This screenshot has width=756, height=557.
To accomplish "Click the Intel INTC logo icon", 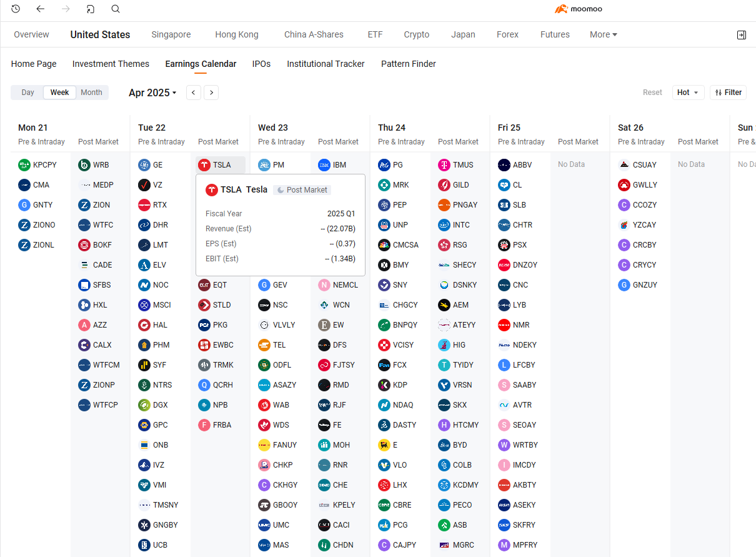I will 444,225.
